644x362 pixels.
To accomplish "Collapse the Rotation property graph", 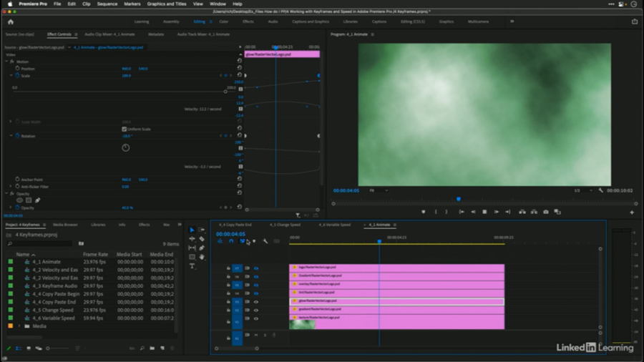I will pos(11,136).
